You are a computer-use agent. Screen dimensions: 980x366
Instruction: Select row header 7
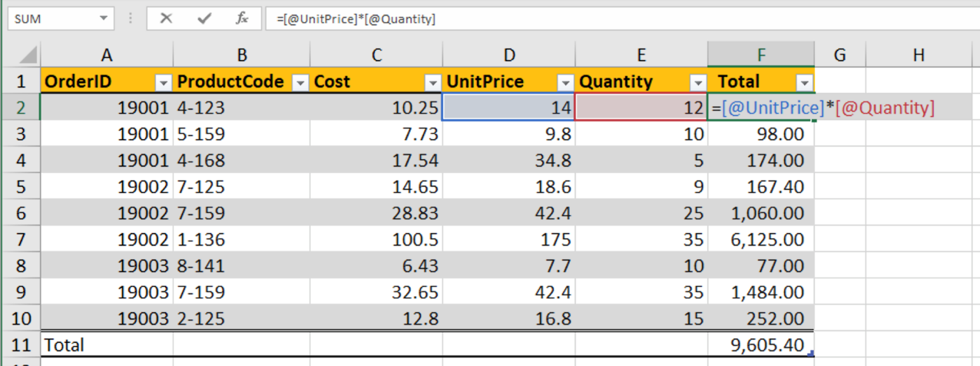[21, 239]
